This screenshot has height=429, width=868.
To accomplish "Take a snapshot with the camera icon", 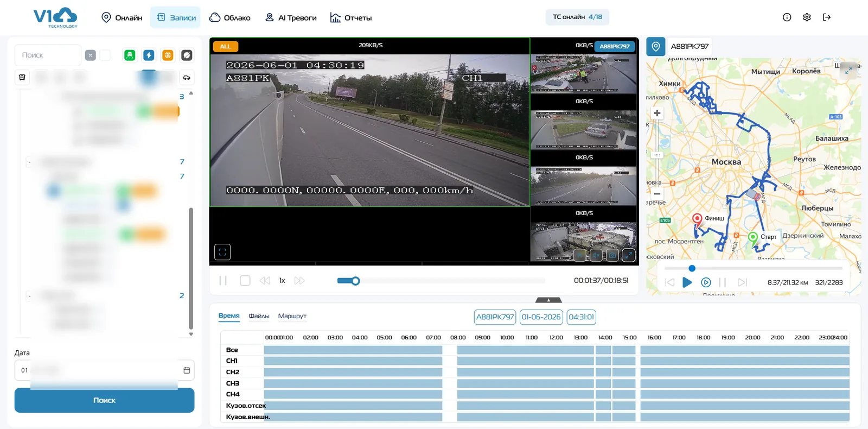I will 612,255.
